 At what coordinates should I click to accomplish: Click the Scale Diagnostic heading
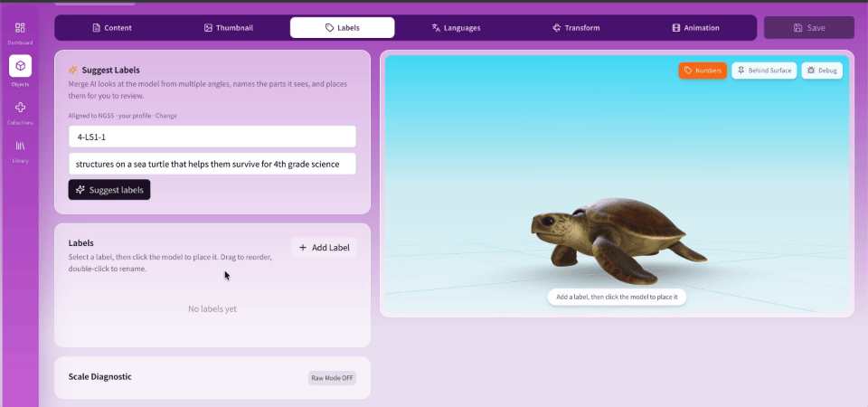tap(100, 376)
